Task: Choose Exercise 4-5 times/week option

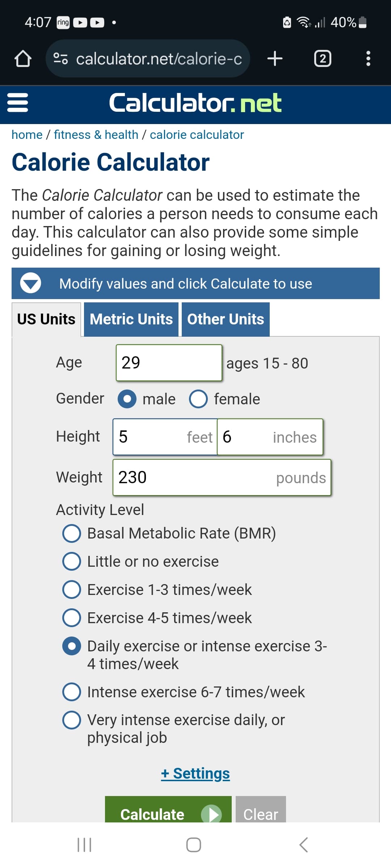Action: pos(72,618)
